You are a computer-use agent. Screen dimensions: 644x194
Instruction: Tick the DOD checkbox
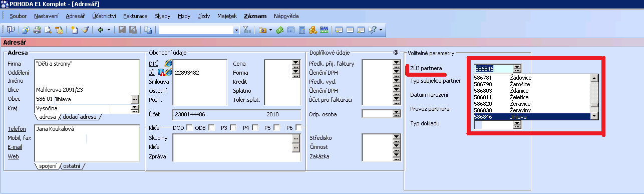[x=189, y=128]
